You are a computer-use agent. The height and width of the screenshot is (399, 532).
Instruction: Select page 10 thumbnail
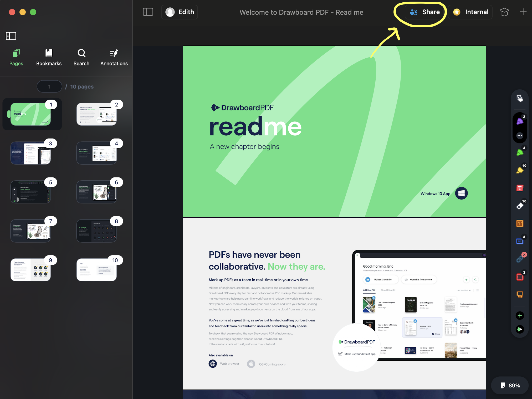click(96, 270)
